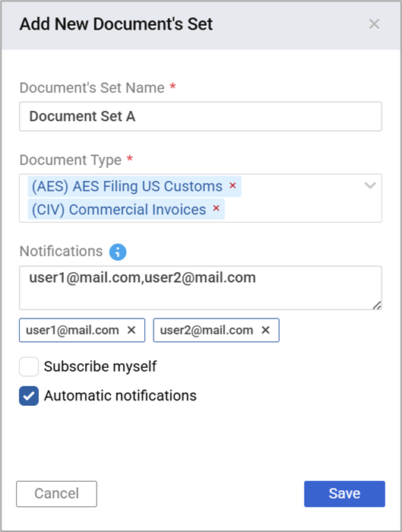Focus the Document's Set Name field
The width and height of the screenshot is (402, 532).
201,116
